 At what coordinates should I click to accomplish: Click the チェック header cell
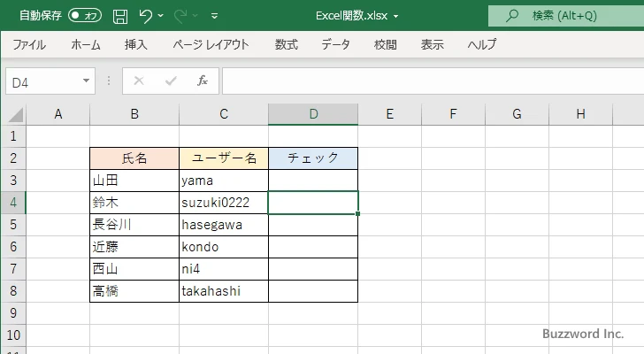click(x=313, y=158)
